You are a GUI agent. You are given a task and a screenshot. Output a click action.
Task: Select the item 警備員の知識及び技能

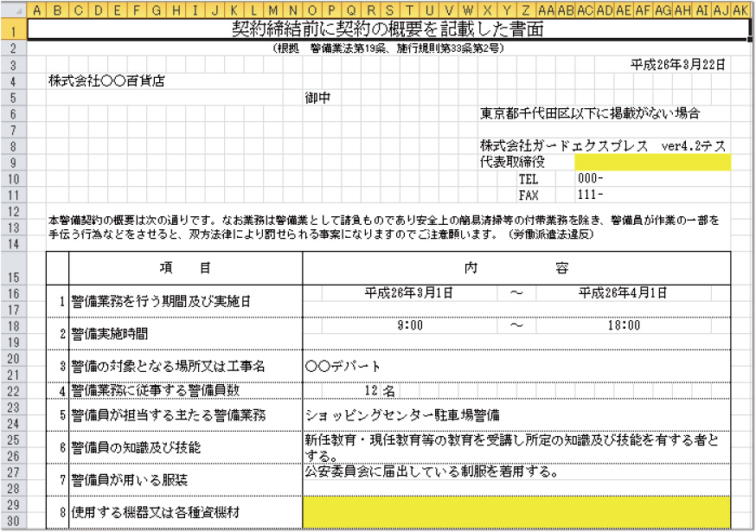pos(136,447)
